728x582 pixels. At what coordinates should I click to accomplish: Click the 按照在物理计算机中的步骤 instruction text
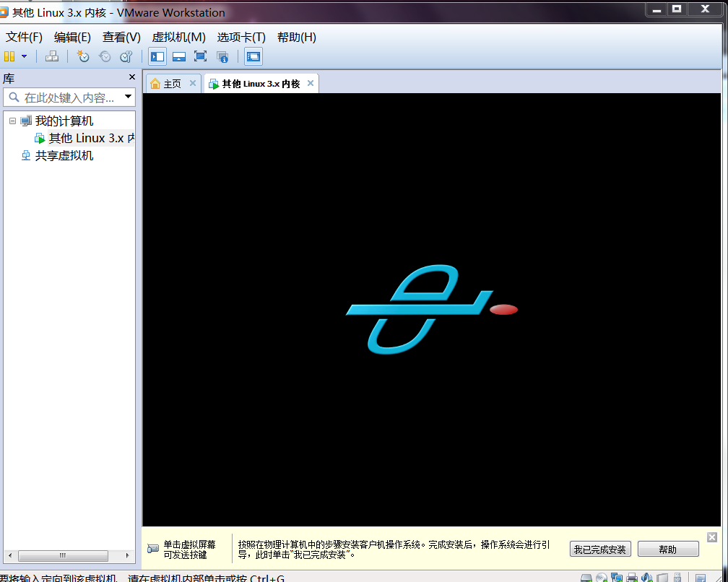394,550
